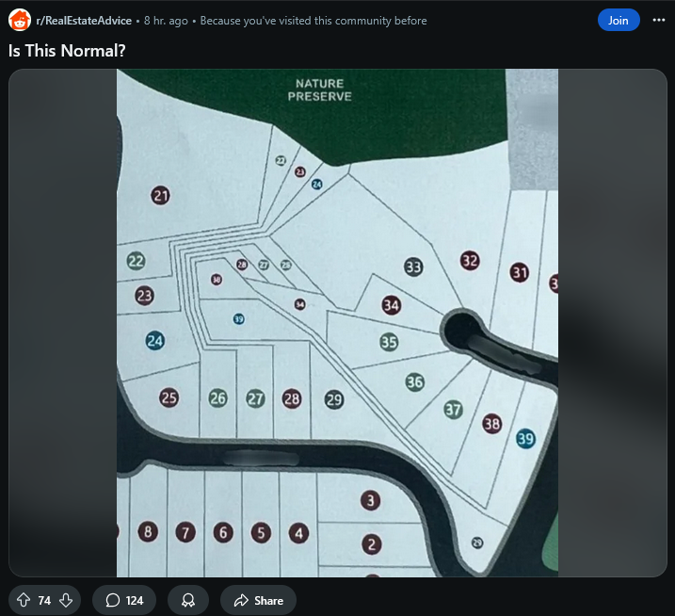Join the RealEstateAdvice community
Viewport: 675px width, 616px height.
618,20
